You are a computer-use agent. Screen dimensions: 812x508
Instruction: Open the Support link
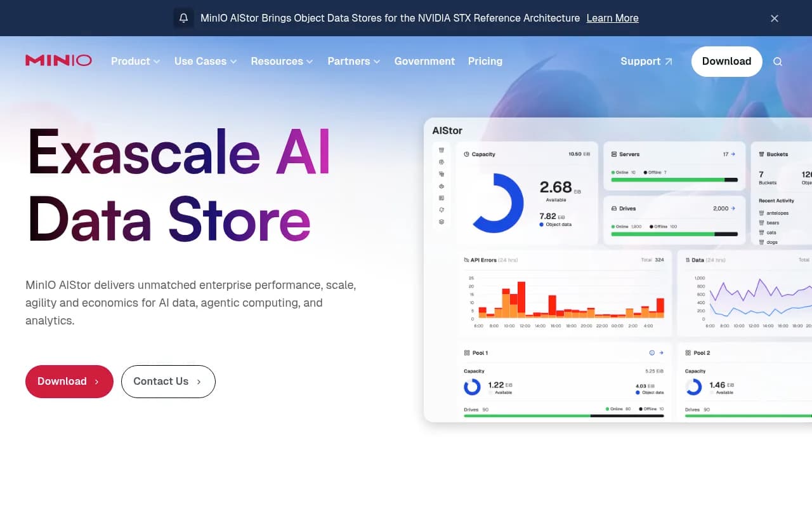pyautogui.click(x=646, y=62)
